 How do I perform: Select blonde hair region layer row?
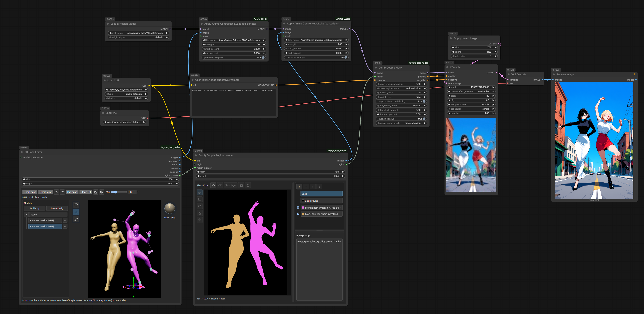[x=322, y=208]
